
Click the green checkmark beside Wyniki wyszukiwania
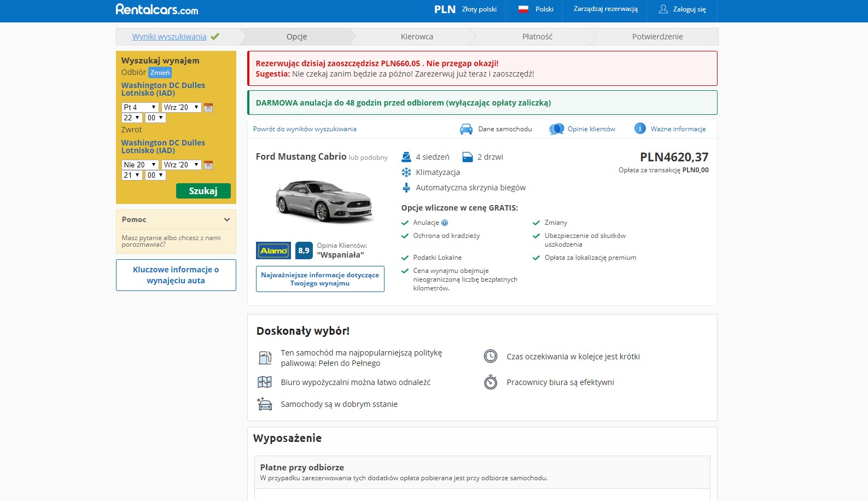pos(215,37)
